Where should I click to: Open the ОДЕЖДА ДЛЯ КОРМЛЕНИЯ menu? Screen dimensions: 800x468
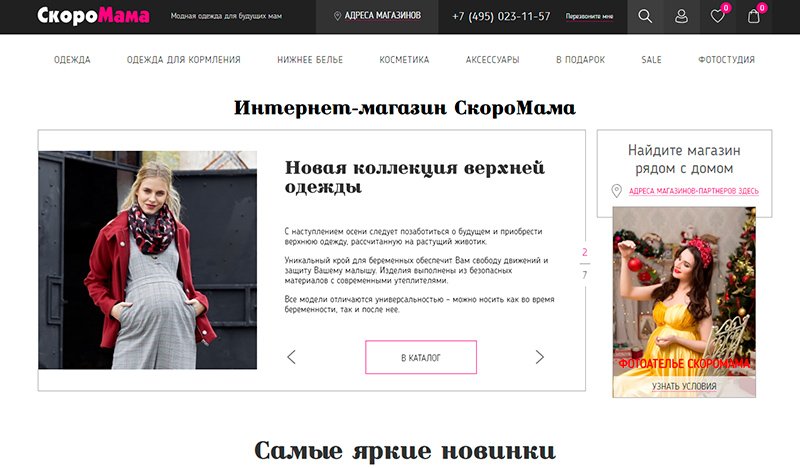[x=184, y=60]
